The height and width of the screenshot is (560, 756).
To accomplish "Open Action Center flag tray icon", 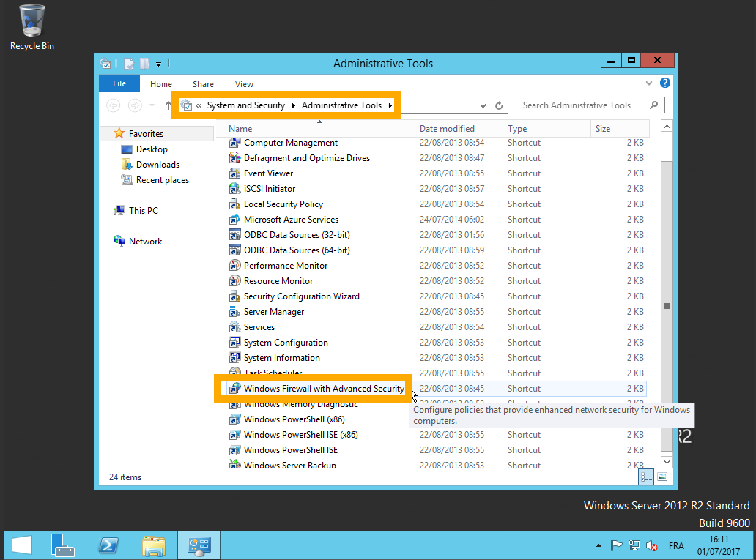I will [616, 545].
